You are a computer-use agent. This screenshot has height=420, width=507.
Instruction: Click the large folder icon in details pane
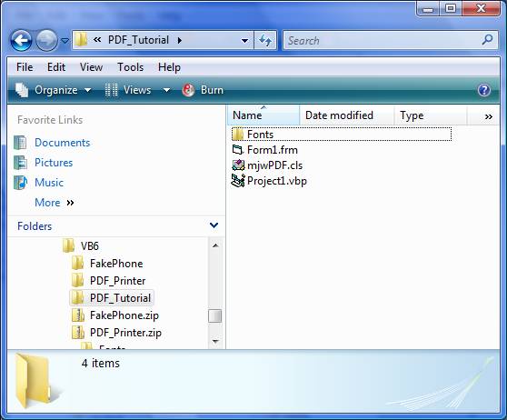34,381
